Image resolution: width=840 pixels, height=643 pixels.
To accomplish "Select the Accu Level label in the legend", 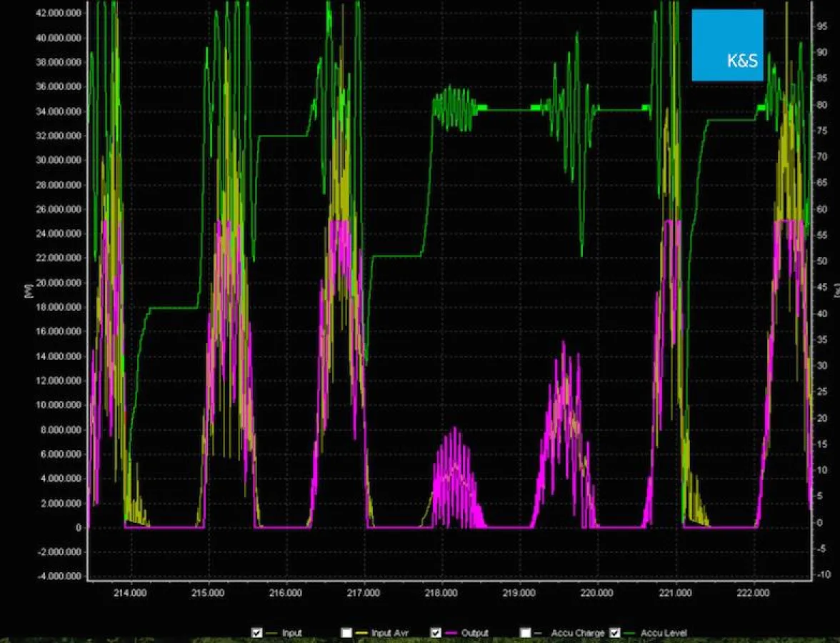I will point(664,632).
